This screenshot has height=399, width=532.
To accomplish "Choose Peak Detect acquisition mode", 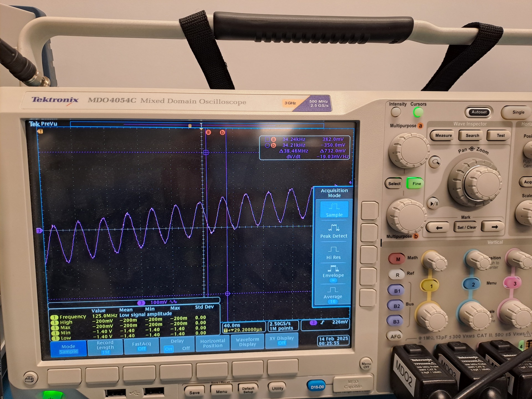I will tap(334, 231).
